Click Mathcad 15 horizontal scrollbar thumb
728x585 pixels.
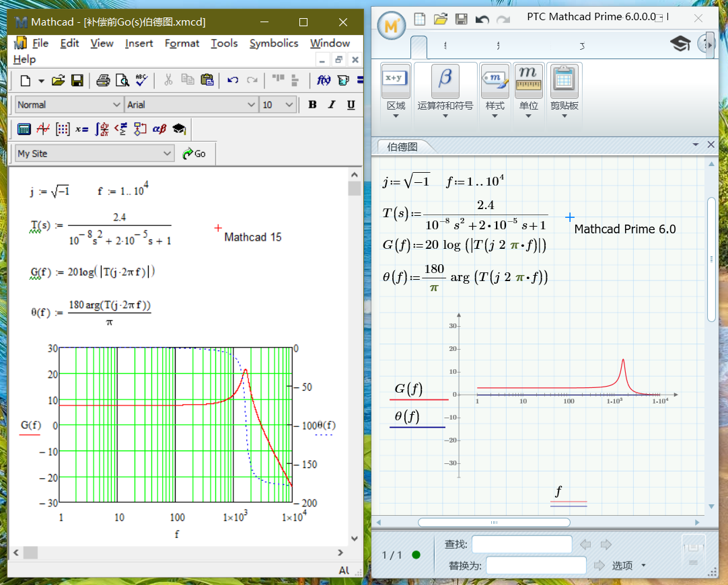click(31, 553)
